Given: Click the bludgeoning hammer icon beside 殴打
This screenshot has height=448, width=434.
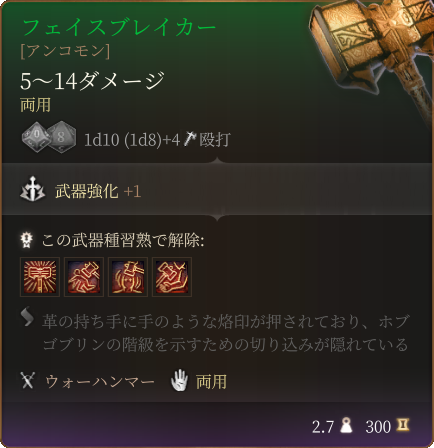Looking at the screenshot, I should [190, 139].
